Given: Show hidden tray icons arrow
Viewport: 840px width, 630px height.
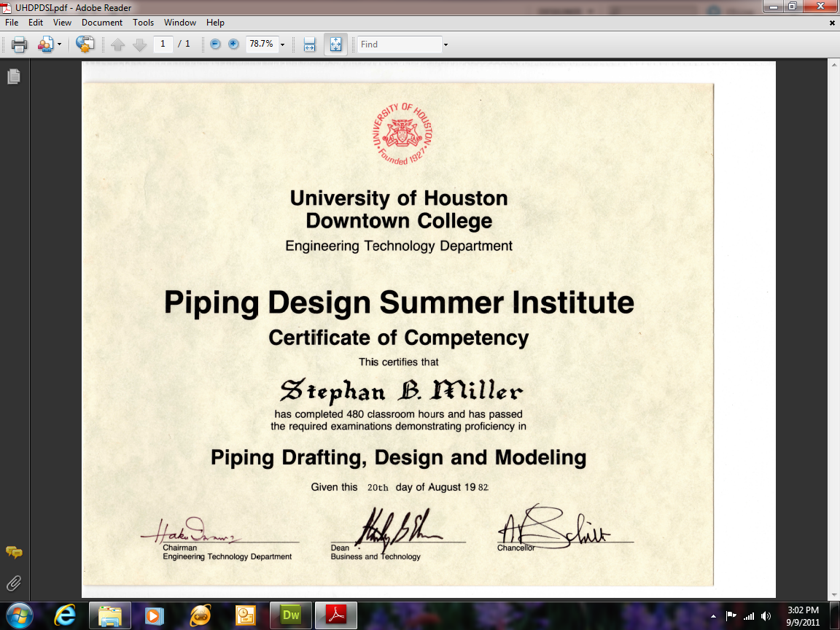Looking at the screenshot, I should click(713, 617).
